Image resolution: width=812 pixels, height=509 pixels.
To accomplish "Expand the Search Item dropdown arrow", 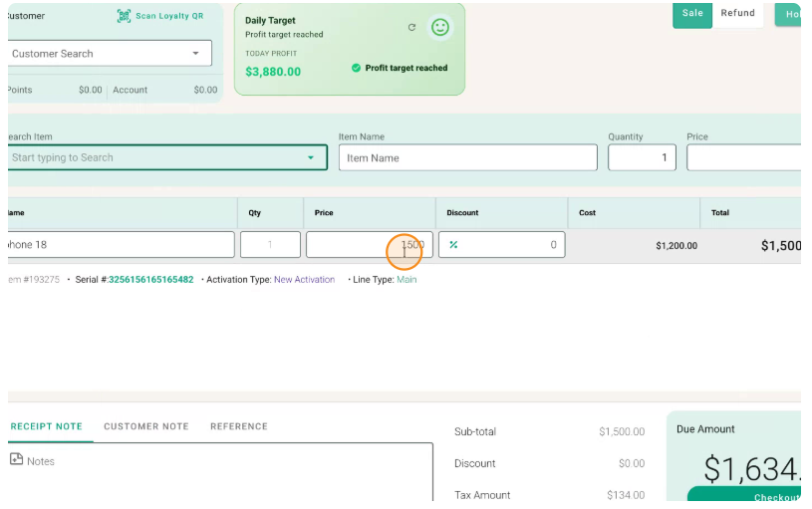I will [311, 157].
